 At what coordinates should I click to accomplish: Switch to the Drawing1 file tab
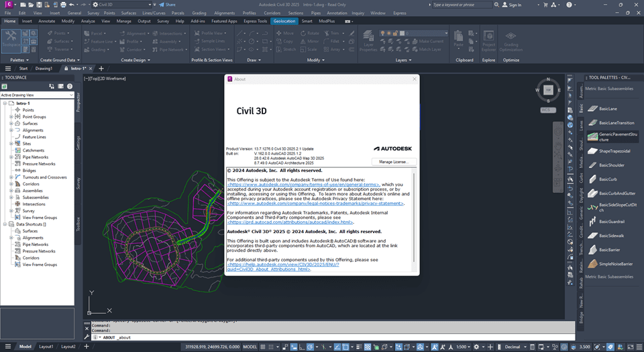(44, 69)
